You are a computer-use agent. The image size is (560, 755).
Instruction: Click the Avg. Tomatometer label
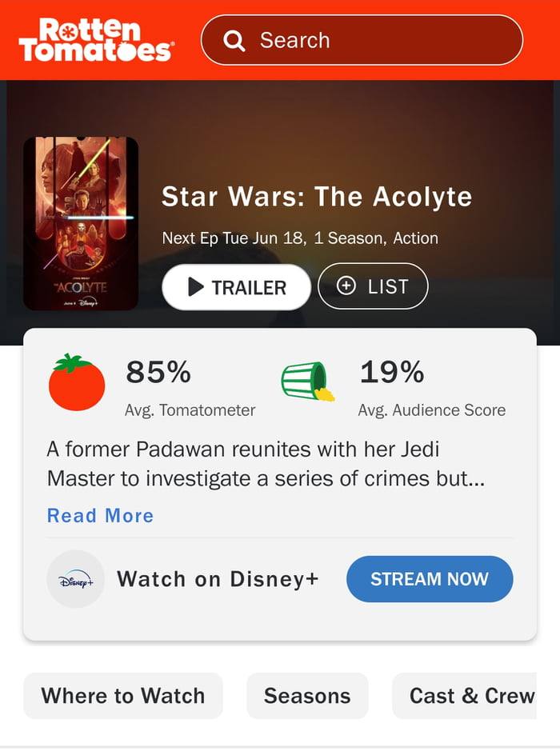click(190, 410)
